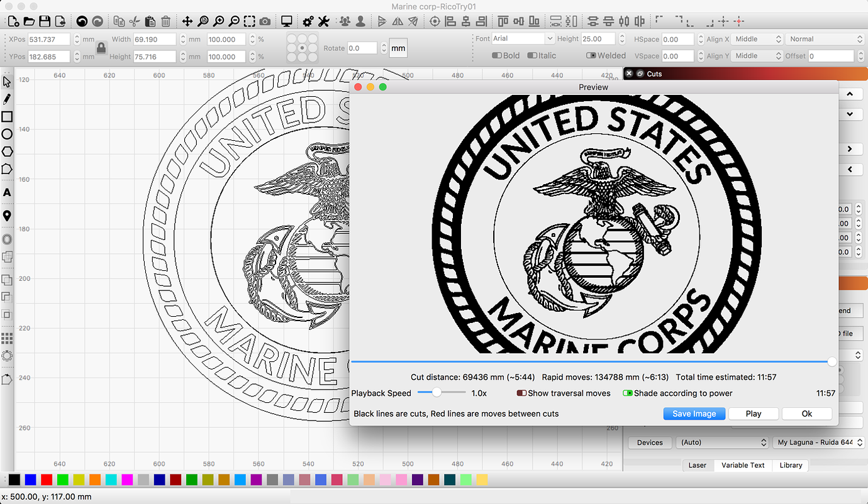868x504 pixels.
Task: Select the center anchor point radio button
Action: tap(302, 48)
